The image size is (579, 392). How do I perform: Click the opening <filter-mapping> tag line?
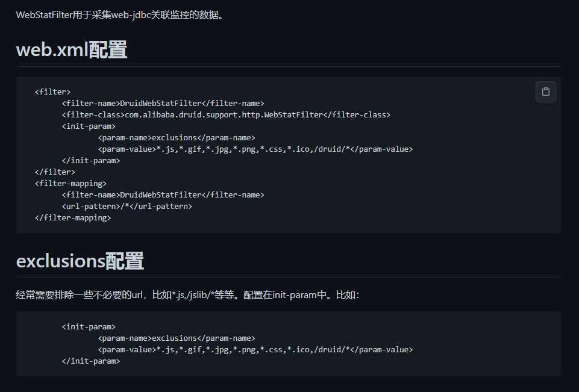(70, 184)
